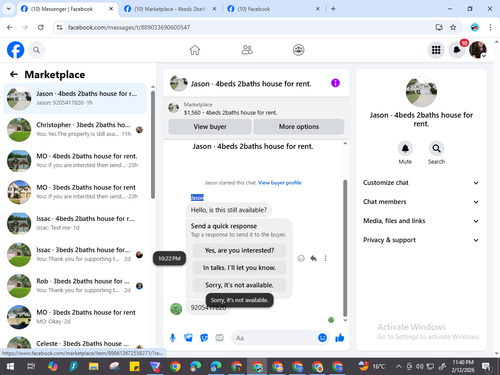The image size is (500, 375).
Task: Mute this conversation bell icon
Action: pos(405,148)
